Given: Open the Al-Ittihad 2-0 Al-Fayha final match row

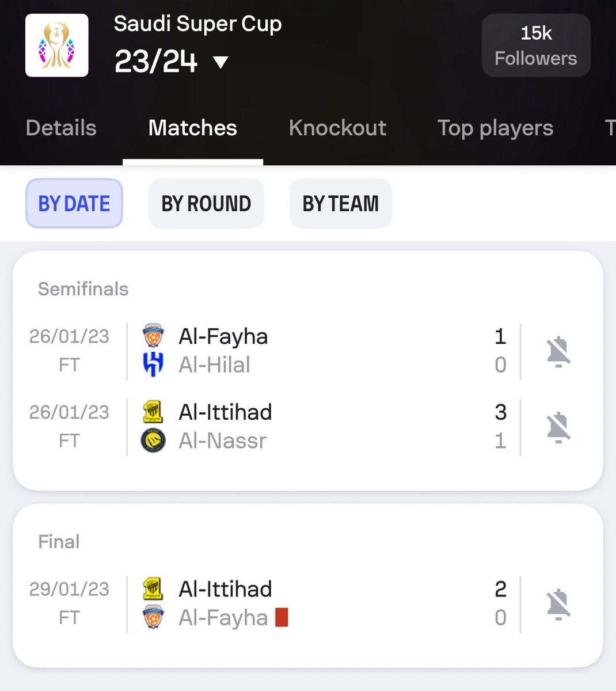Looking at the screenshot, I should [x=308, y=603].
